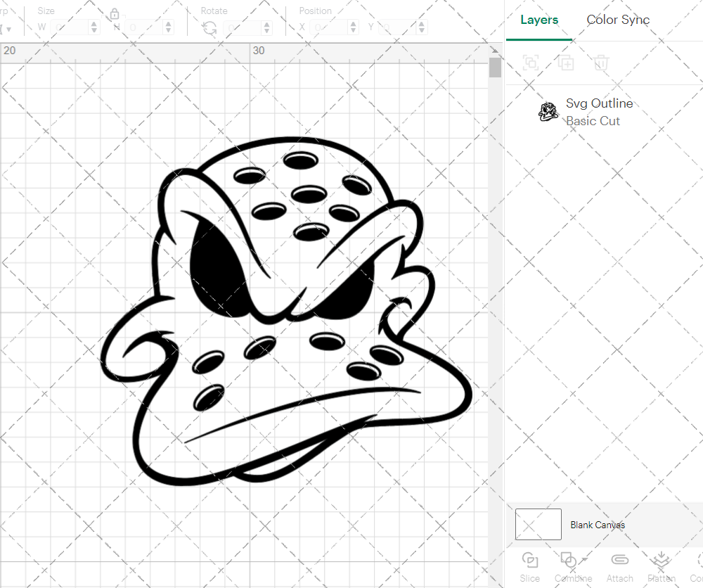Select the Svg Outline layer
This screenshot has width=703, height=588.
[605, 112]
